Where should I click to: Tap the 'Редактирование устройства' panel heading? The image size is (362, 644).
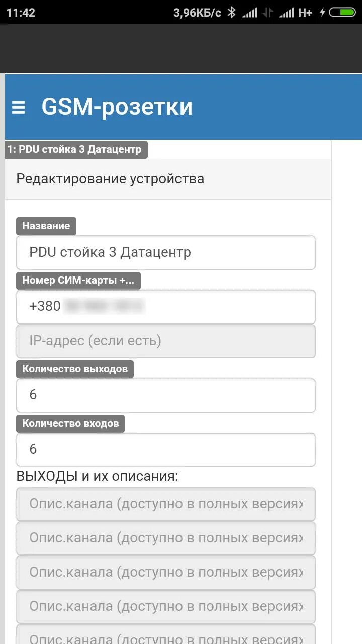coord(110,179)
